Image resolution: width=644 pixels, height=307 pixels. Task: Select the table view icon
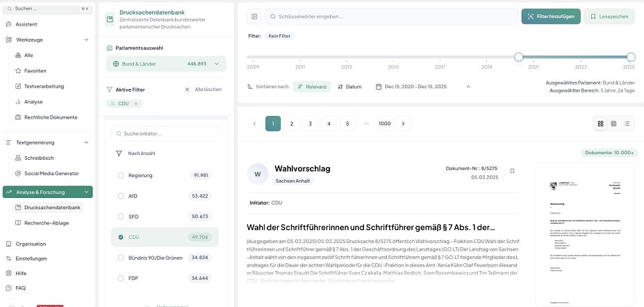[613, 124]
